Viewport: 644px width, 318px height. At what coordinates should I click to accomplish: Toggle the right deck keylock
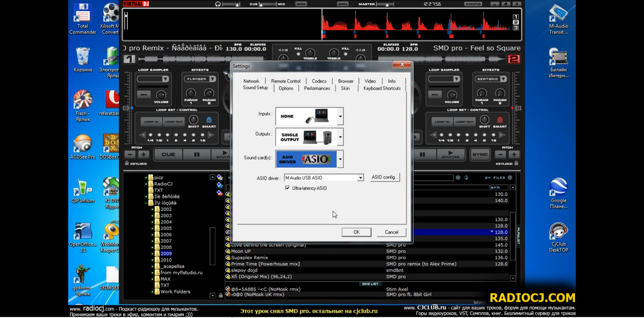516,164
